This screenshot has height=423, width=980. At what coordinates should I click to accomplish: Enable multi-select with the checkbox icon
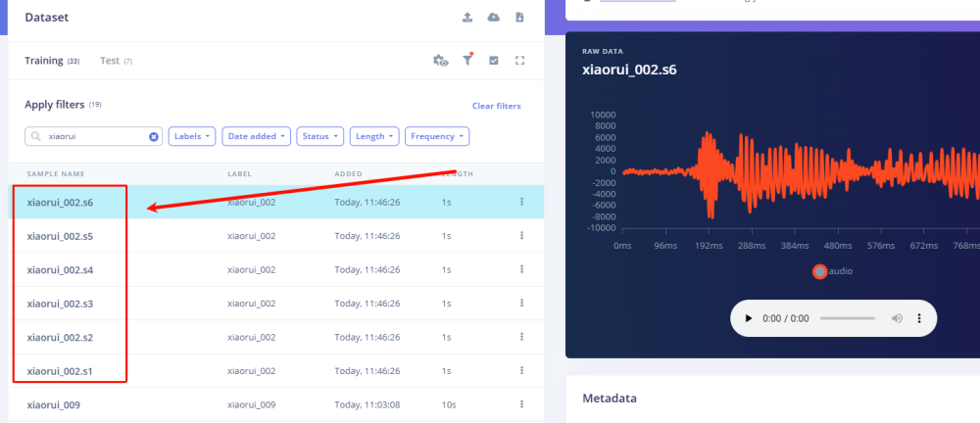494,61
